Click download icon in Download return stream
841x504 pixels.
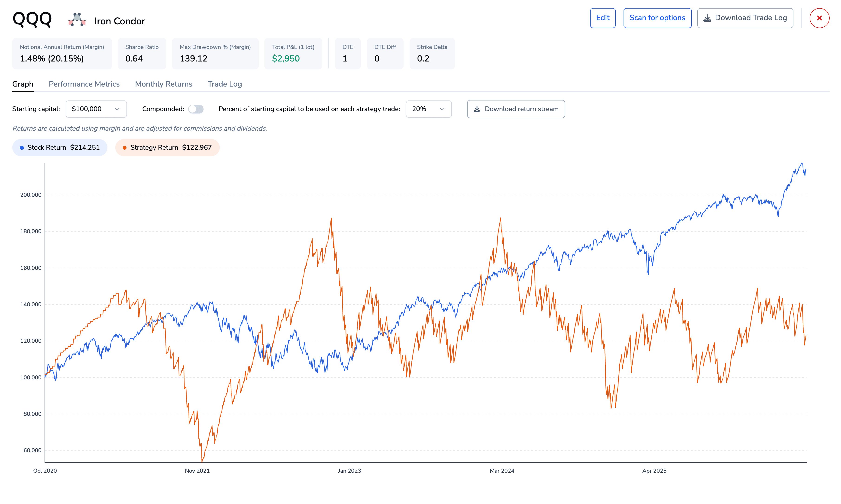477,109
